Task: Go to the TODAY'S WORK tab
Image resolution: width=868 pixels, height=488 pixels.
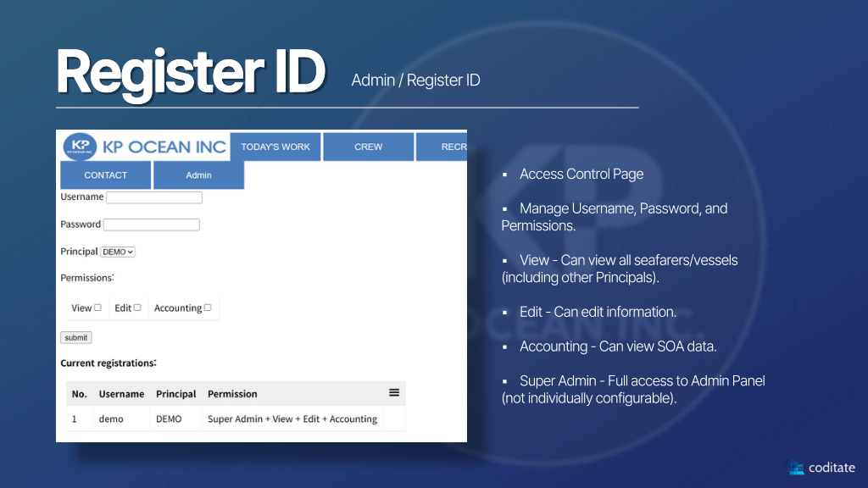Action: click(x=275, y=147)
